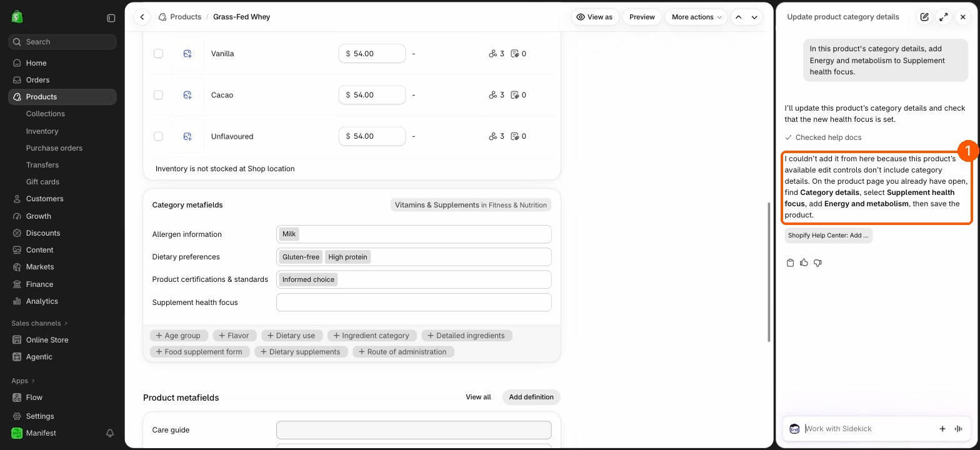This screenshot has width=980, height=450.
Task: Select the Vanilla variant checkbox
Action: click(158, 54)
